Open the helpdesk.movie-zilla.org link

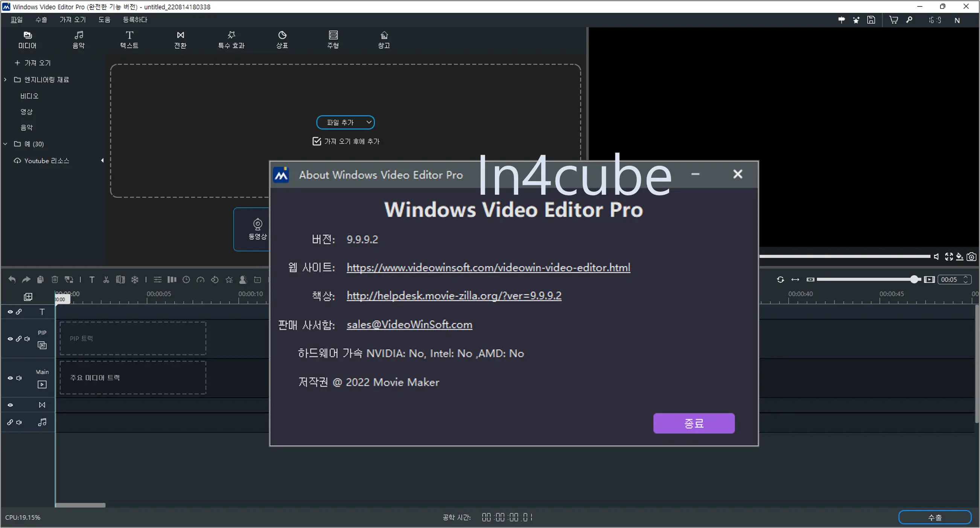(454, 296)
